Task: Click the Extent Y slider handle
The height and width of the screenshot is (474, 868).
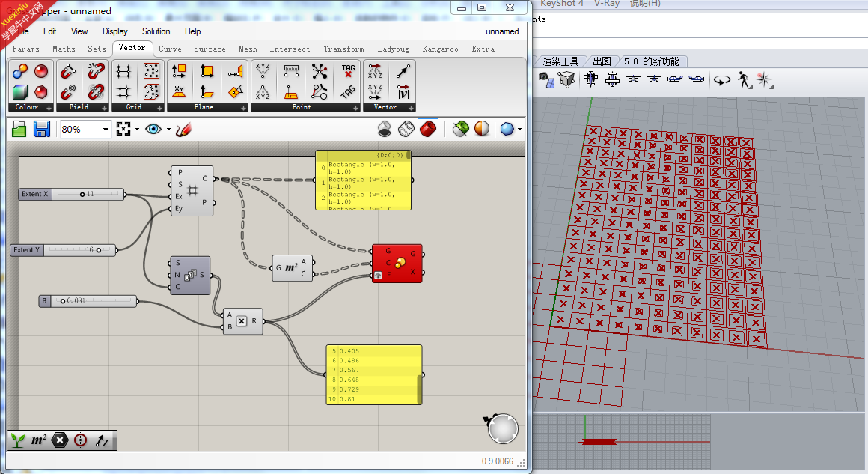Action: [x=99, y=250]
